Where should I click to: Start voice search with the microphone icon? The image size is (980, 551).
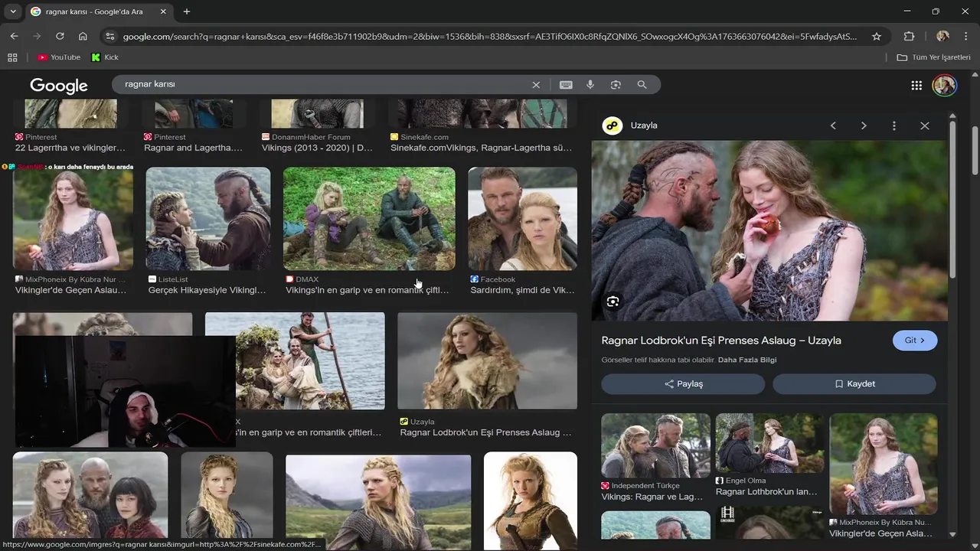[590, 84]
